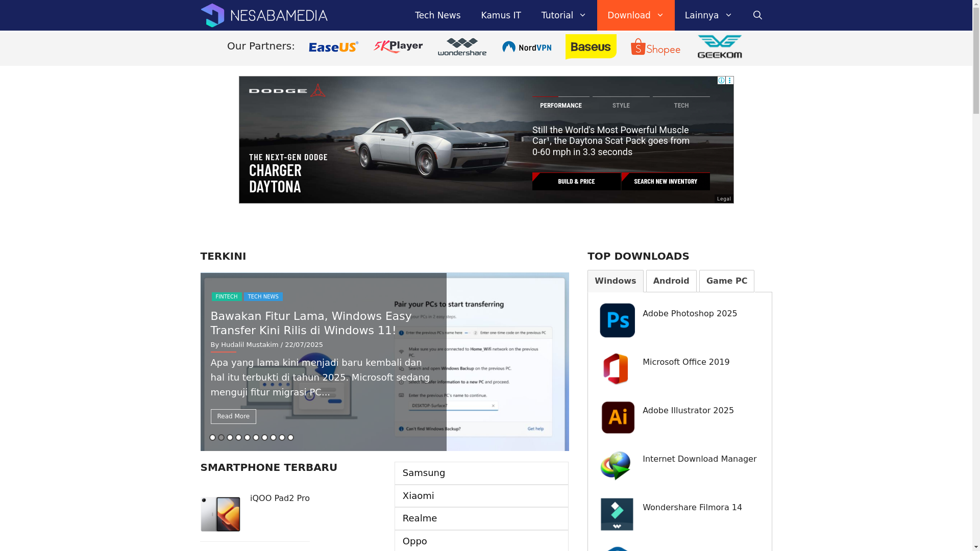
Task: Click the NordVPN partner logo
Action: (527, 47)
